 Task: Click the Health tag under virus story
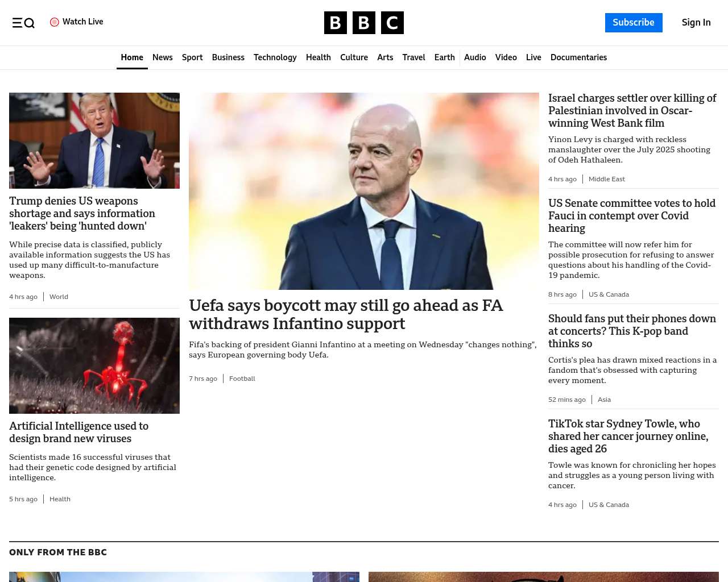coord(60,499)
